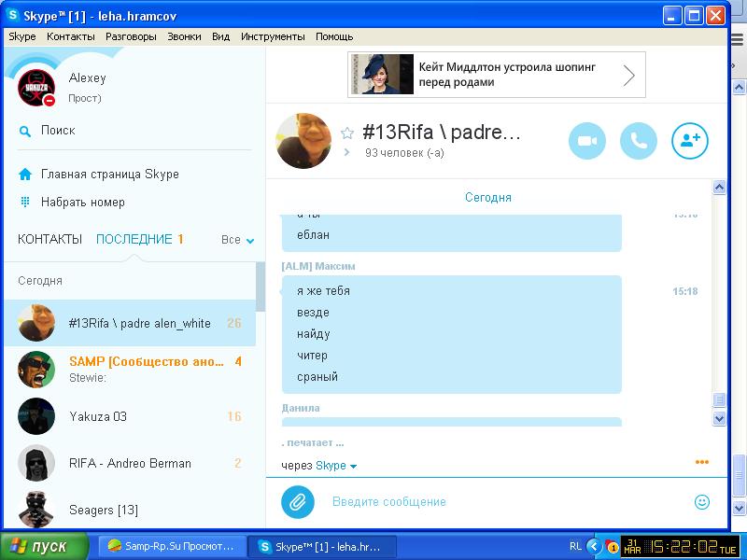This screenshot has height=560, width=747.
Task: Click the Кейт Миддлтон ad headline
Action: tap(507, 75)
